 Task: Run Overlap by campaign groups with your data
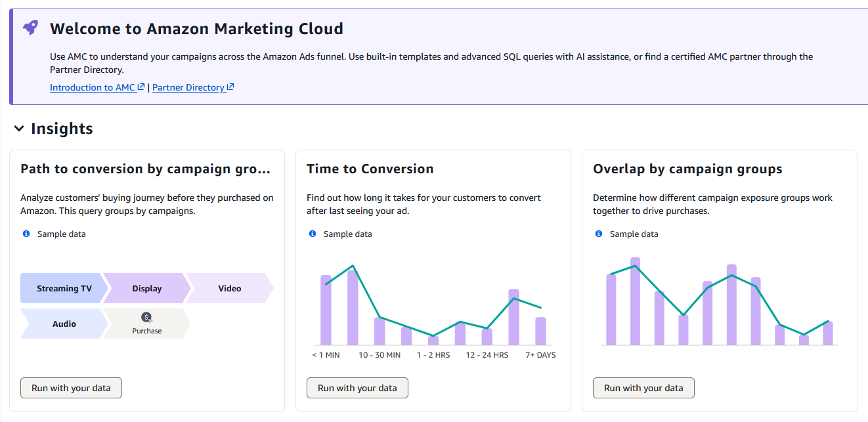[643, 388]
